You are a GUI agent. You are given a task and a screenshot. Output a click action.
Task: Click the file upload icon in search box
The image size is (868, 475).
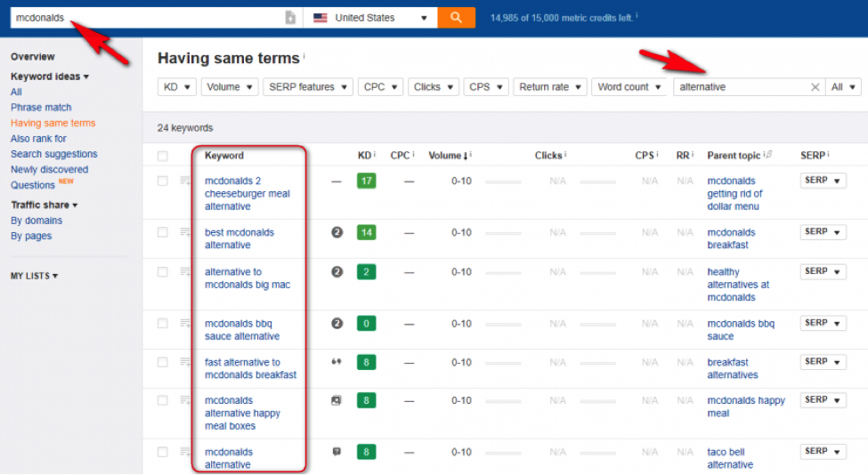point(290,18)
